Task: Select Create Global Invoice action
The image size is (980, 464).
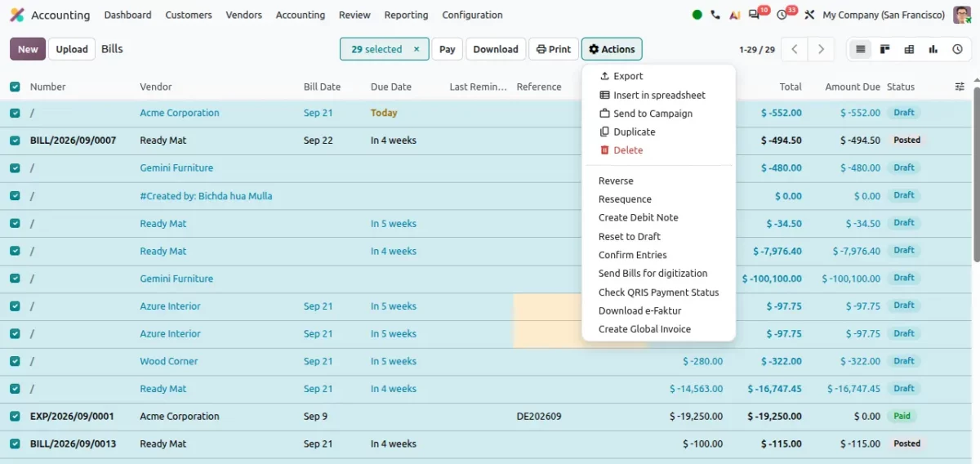Action: [659, 329]
